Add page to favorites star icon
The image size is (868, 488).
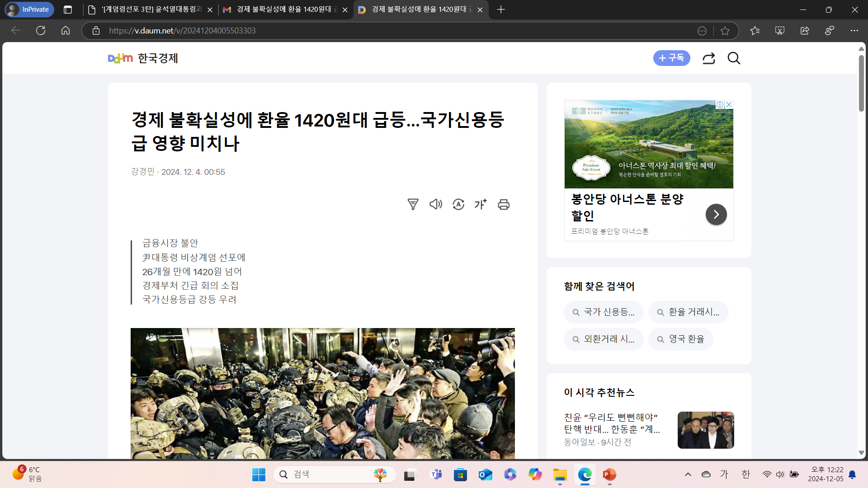point(725,31)
